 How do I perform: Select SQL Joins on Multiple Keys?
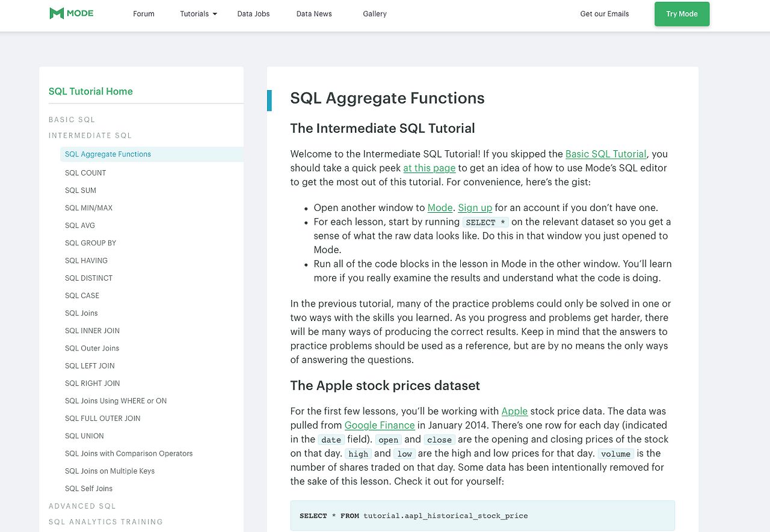(x=110, y=471)
